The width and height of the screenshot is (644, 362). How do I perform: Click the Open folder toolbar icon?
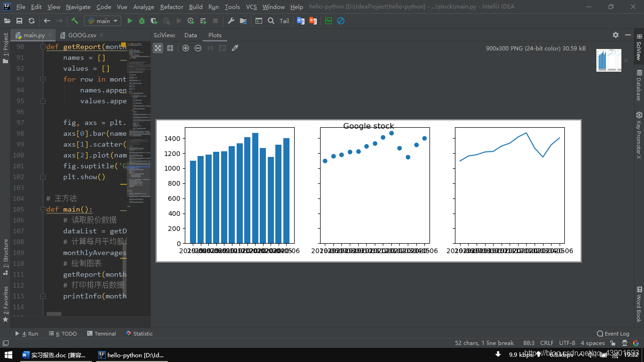coord(8,21)
